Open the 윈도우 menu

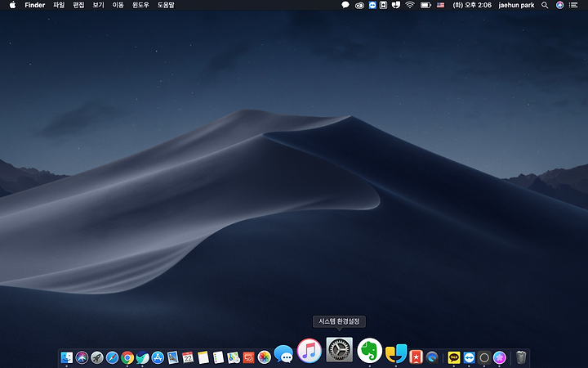(x=140, y=5)
